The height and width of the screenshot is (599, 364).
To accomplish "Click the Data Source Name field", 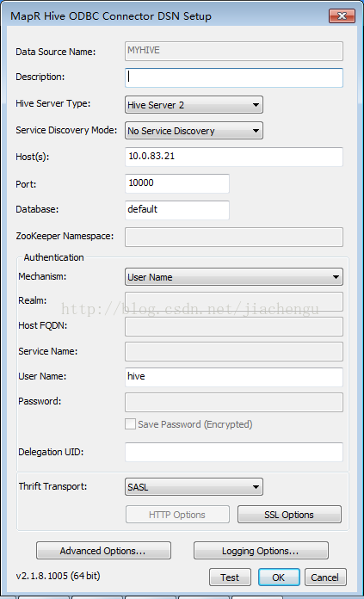I will pos(234,51).
